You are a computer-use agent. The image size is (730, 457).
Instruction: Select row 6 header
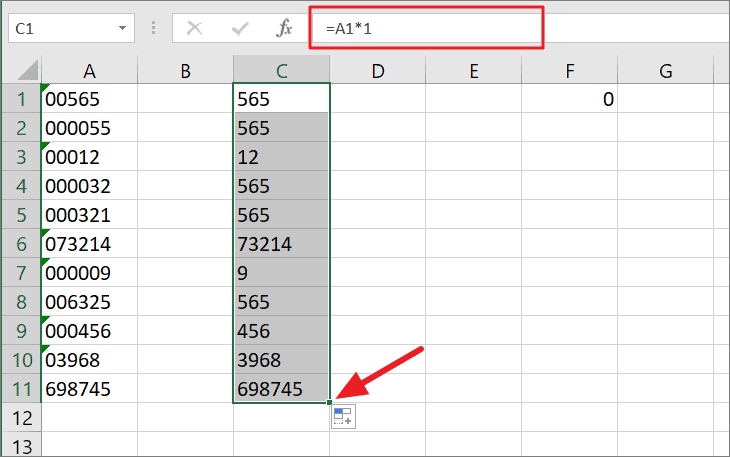click(21, 243)
